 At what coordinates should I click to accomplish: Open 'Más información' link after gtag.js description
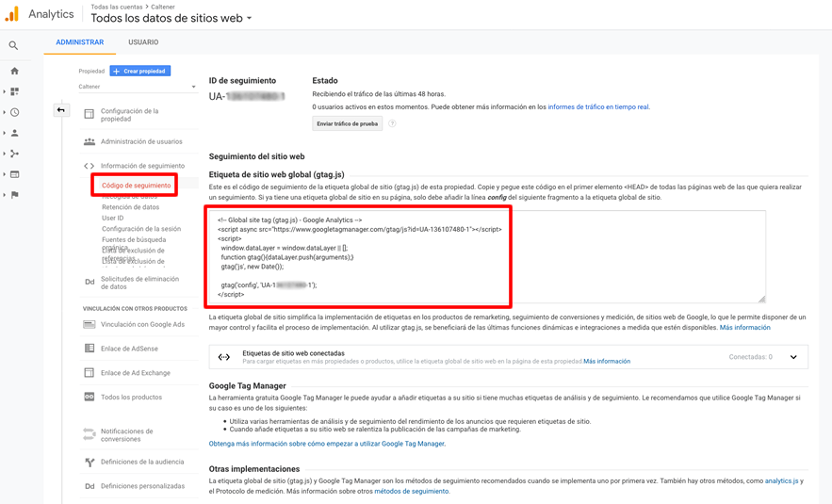(x=744, y=327)
